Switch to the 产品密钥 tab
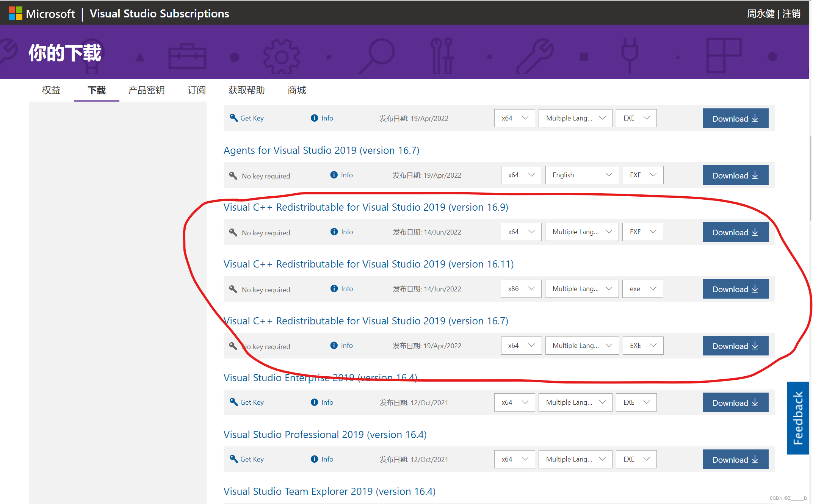Viewport: 813px width, 504px height. (x=146, y=90)
